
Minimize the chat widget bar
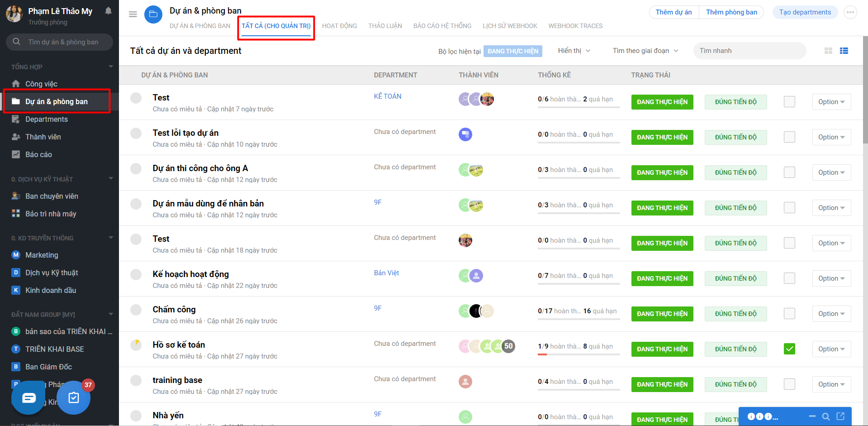coord(812,416)
